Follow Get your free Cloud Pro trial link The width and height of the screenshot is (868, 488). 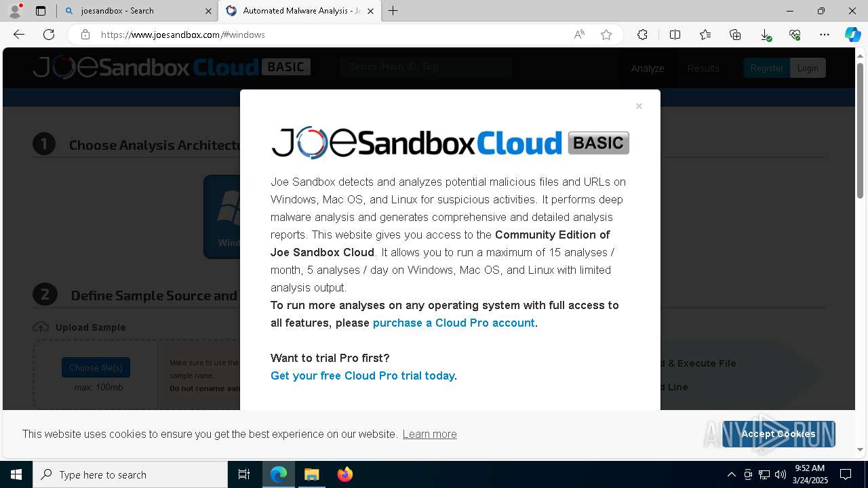click(362, 375)
